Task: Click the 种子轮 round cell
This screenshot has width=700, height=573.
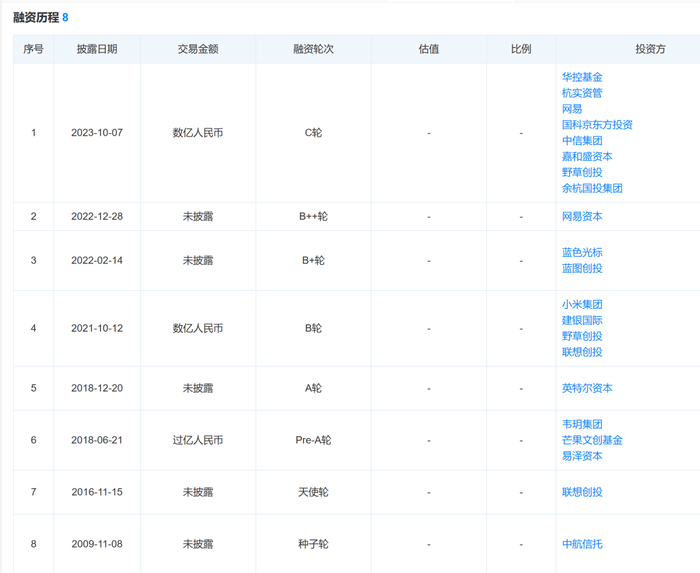Action: (x=313, y=544)
